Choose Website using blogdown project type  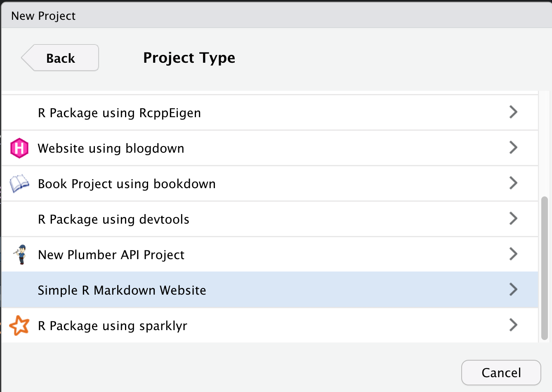pos(111,149)
